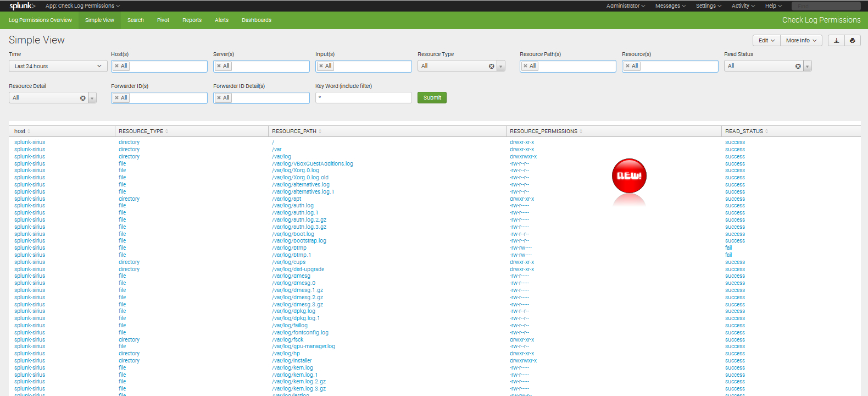Viewport: 868px width, 396px height.
Task: Select the Simple View tab
Action: coord(99,20)
